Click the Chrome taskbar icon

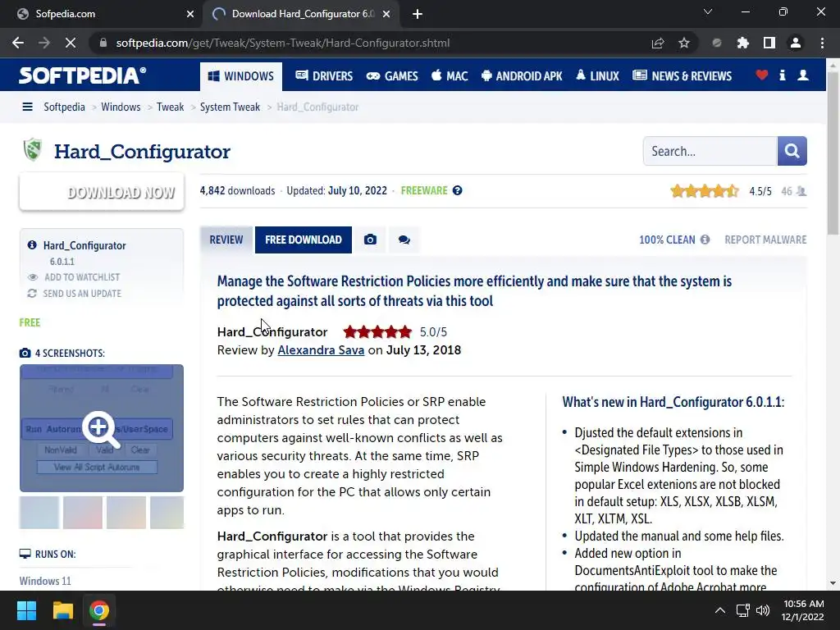point(99,610)
